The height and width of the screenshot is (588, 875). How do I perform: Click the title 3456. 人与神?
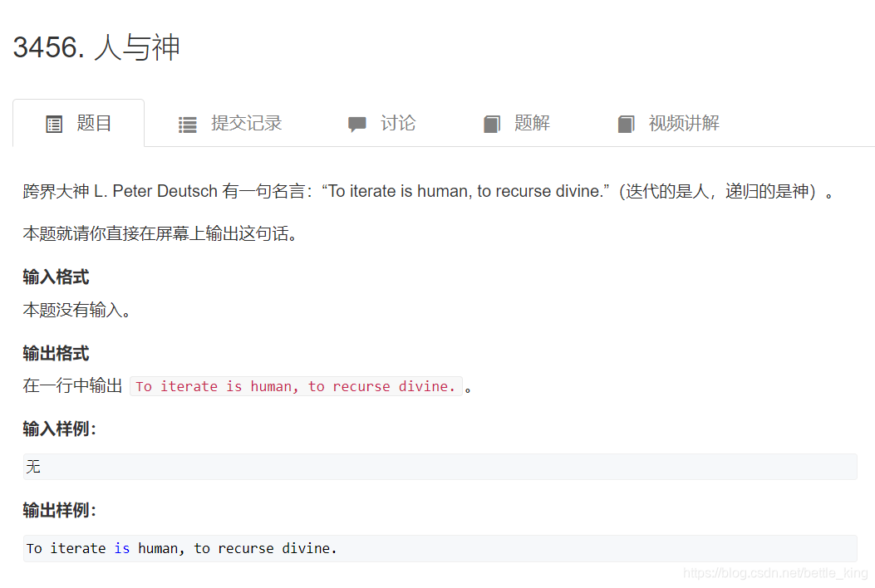click(96, 47)
